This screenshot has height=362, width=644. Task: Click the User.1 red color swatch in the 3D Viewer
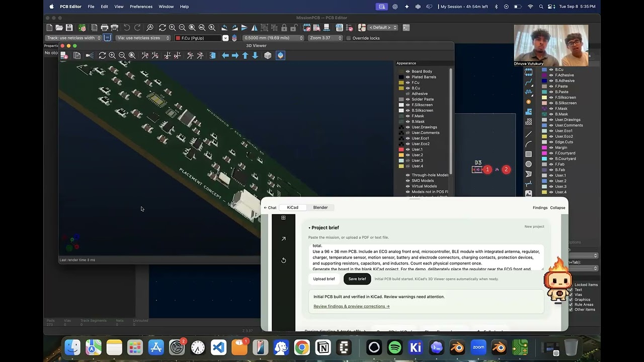click(x=401, y=149)
